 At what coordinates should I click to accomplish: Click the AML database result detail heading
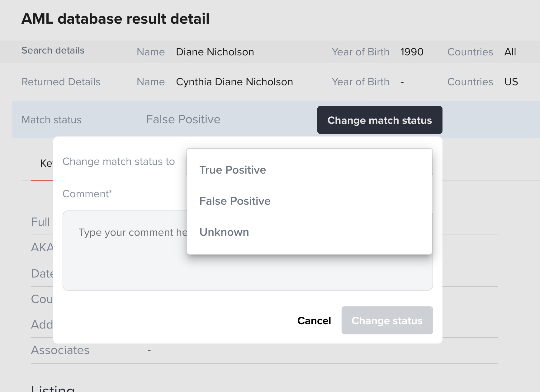point(115,19)
